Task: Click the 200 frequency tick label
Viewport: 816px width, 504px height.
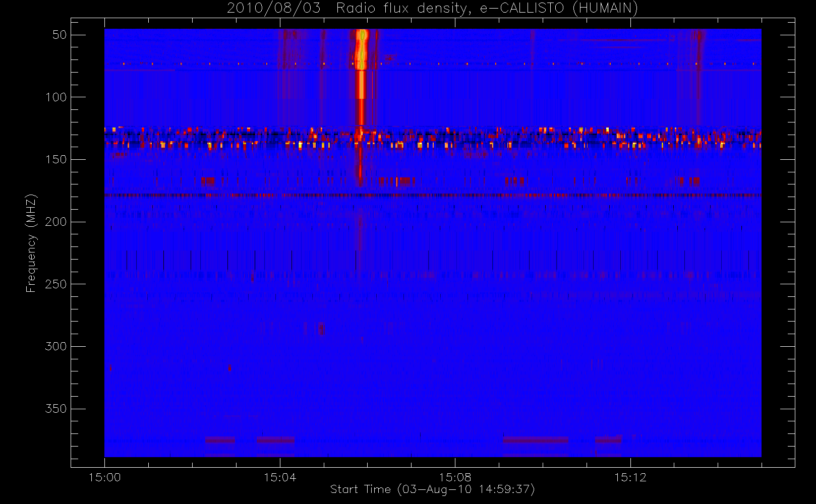Action: 56,222
